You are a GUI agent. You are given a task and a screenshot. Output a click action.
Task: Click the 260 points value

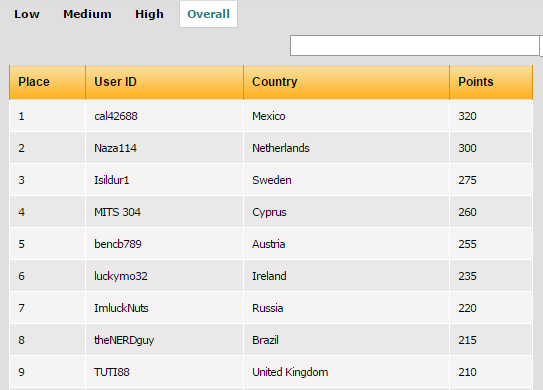pos(468,212)
